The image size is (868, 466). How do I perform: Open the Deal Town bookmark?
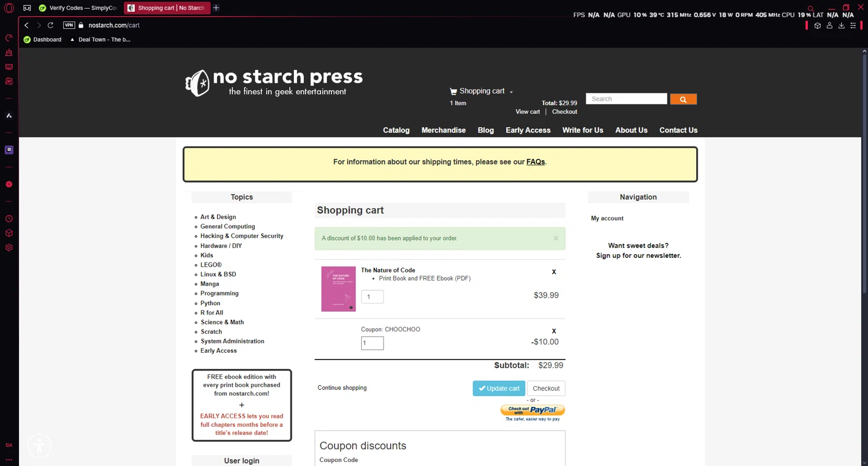100,40
